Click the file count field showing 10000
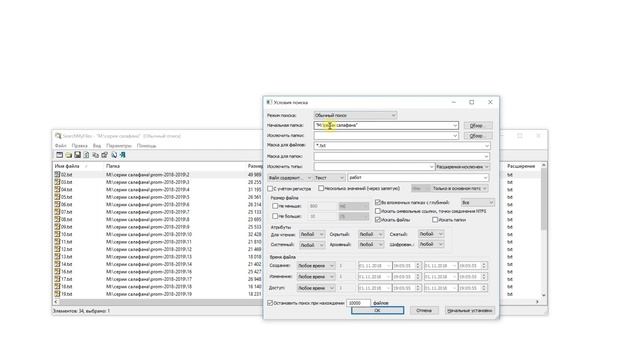The height and width of the screenshot is (360, 640). pos(358,303)
